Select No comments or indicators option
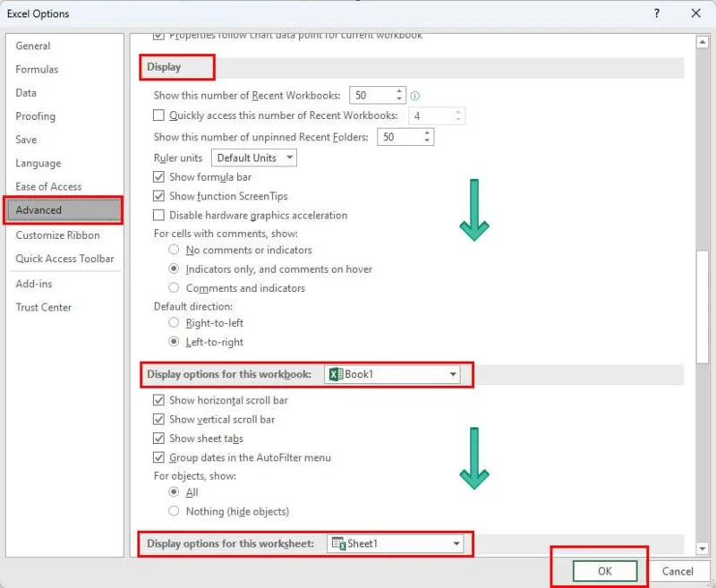This screenshot has width=716, height=588. point(174,251)
